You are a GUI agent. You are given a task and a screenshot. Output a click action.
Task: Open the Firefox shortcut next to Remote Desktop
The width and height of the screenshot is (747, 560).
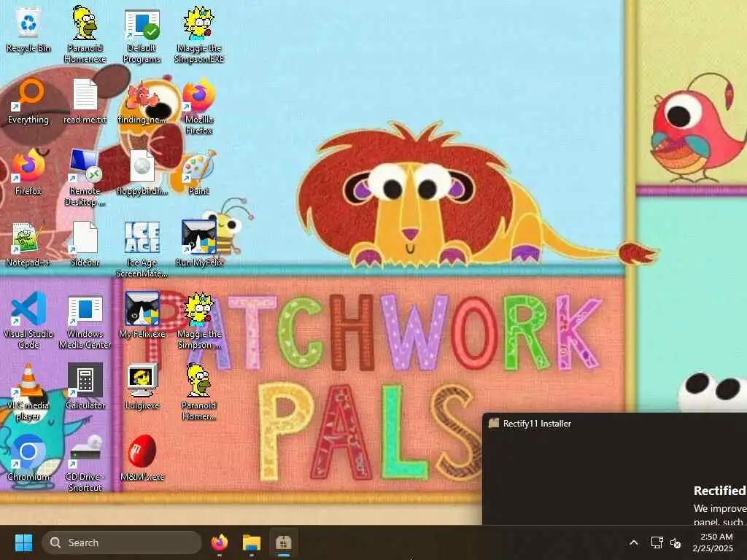28,172
